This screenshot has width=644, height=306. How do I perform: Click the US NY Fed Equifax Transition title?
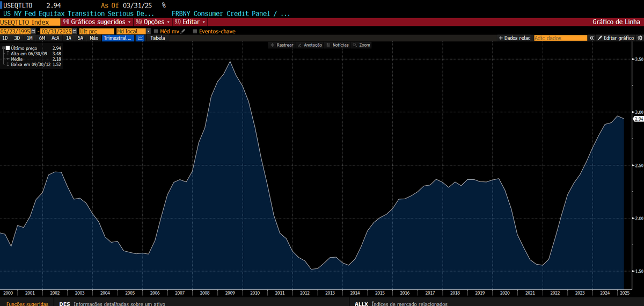click(x=79, y=13)
